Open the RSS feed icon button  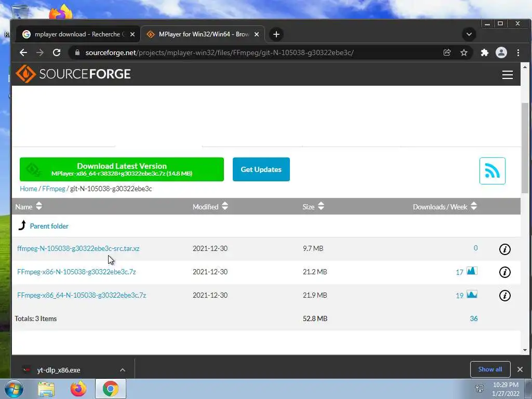493,170
